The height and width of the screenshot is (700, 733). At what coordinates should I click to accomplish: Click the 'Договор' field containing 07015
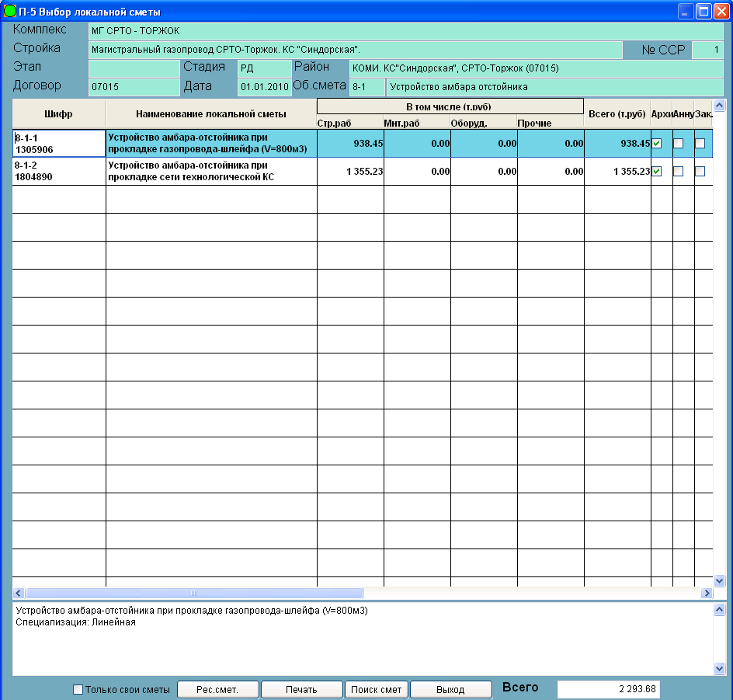(x=134, y=87)
